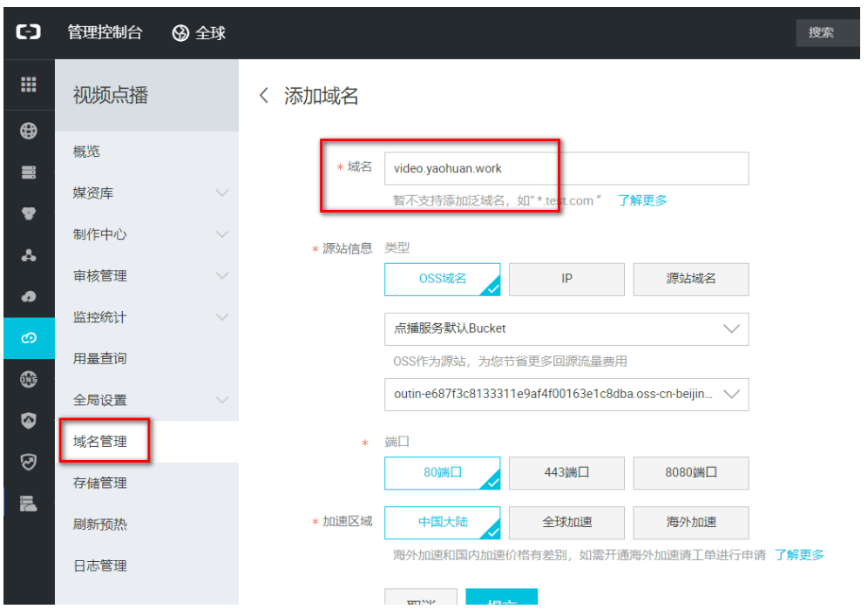Open the 点播服务默认Bucket dropdown
Viewport: 868px width, 609px height.
click(x=566, y=328)
